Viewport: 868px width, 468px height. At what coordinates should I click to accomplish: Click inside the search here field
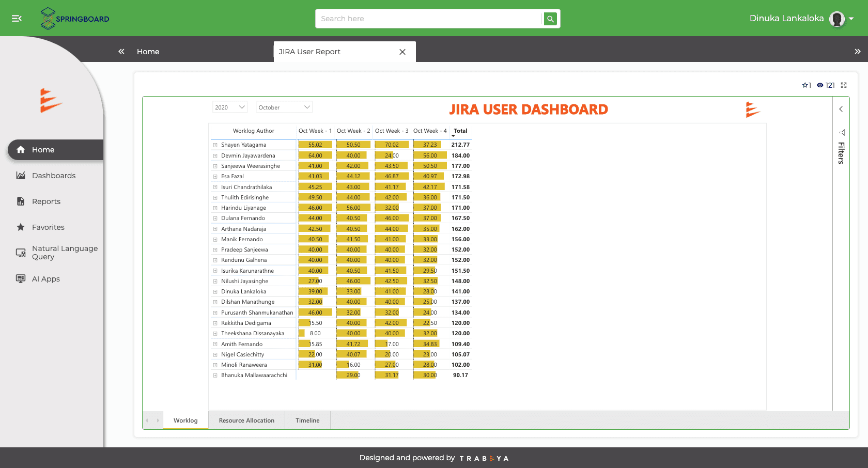tap(428, 19)
